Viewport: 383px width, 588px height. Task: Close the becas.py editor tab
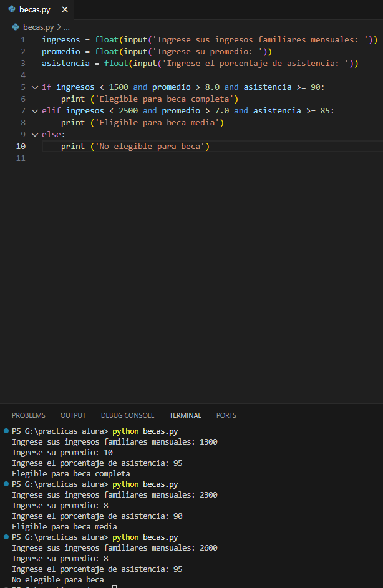tap(65, 10)
